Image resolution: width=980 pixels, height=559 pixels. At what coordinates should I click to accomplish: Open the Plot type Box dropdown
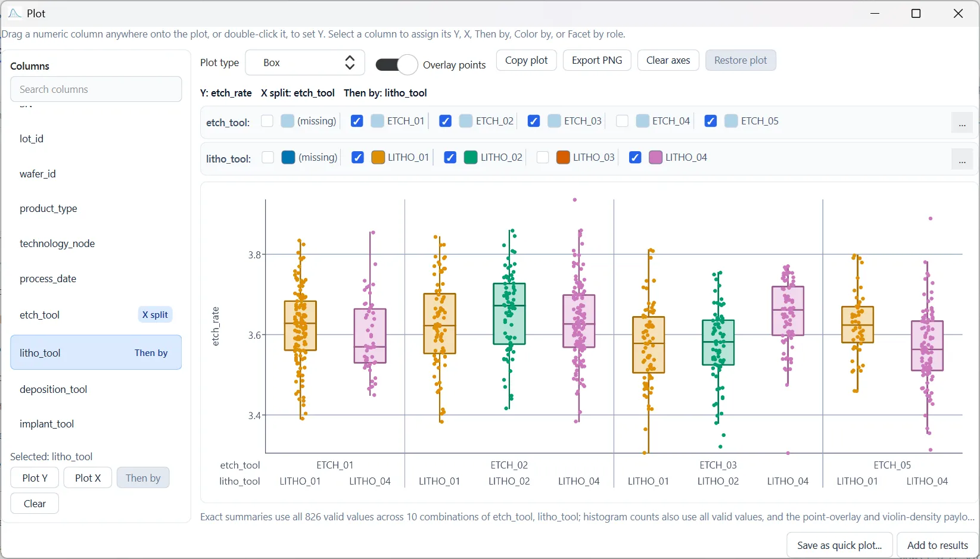tap(305, 63)
